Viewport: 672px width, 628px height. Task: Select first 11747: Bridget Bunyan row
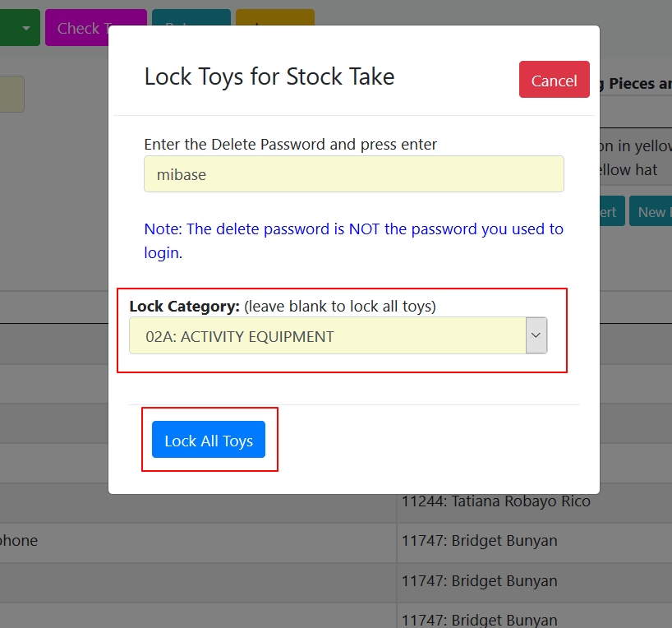point(479,541)
